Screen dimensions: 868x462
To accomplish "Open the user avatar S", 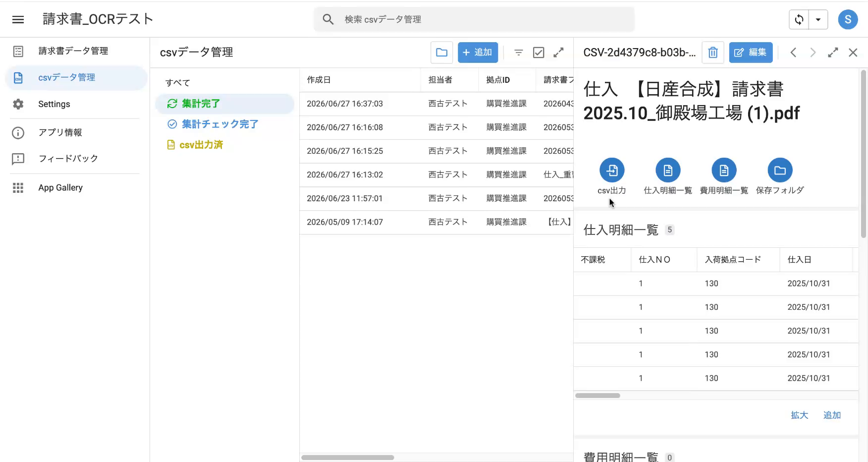I will click(848, 19).
